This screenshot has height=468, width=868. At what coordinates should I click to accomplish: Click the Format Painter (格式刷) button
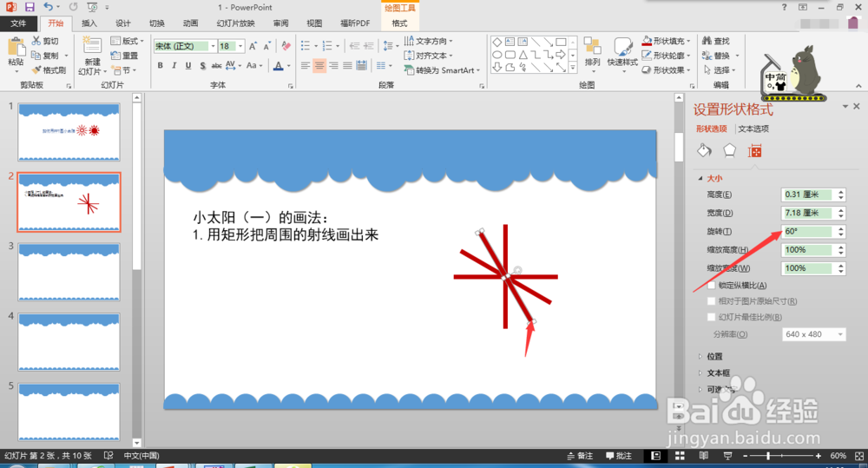pos(49,69)
